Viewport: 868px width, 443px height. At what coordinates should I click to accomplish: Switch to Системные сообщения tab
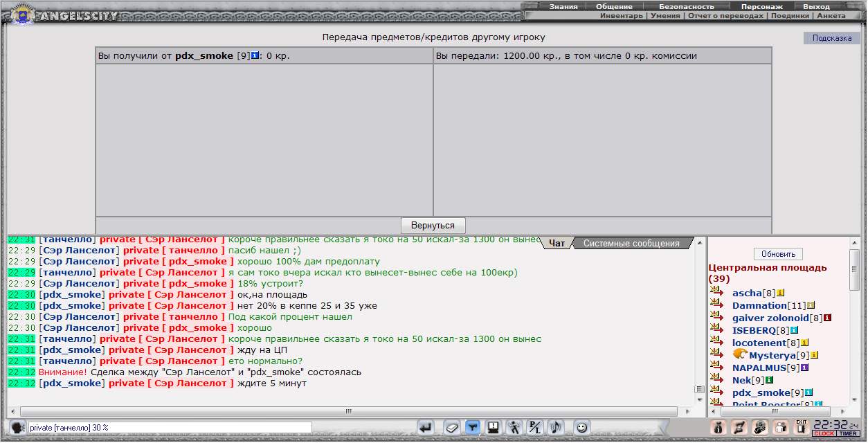(x=631, y=243)
